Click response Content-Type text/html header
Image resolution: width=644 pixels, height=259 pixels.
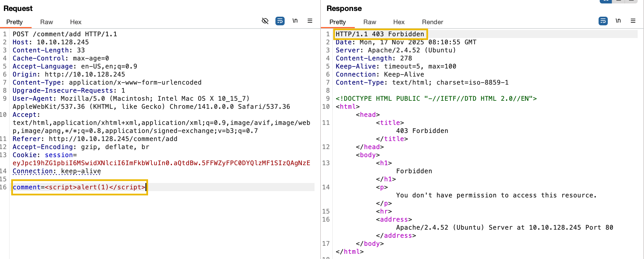(422, 82)
